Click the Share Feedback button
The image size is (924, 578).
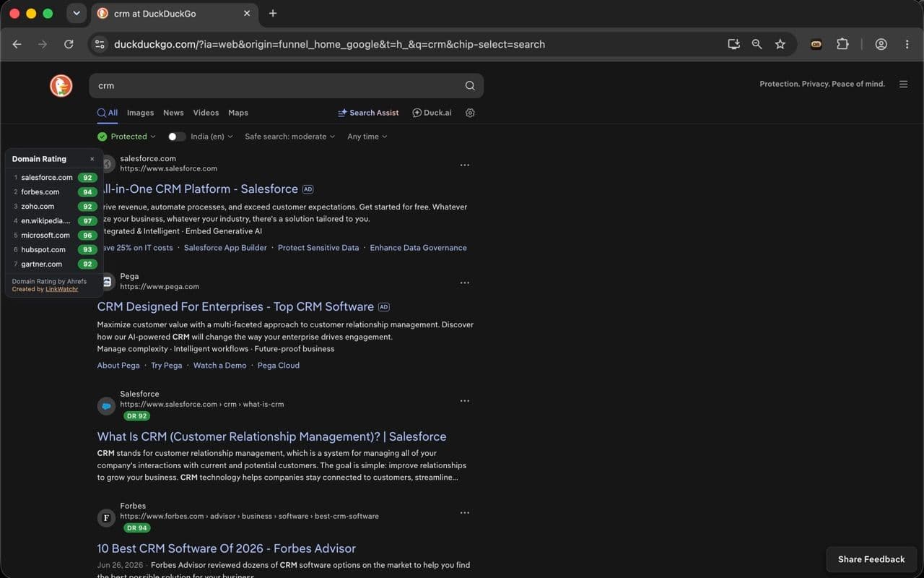[871, 559]
